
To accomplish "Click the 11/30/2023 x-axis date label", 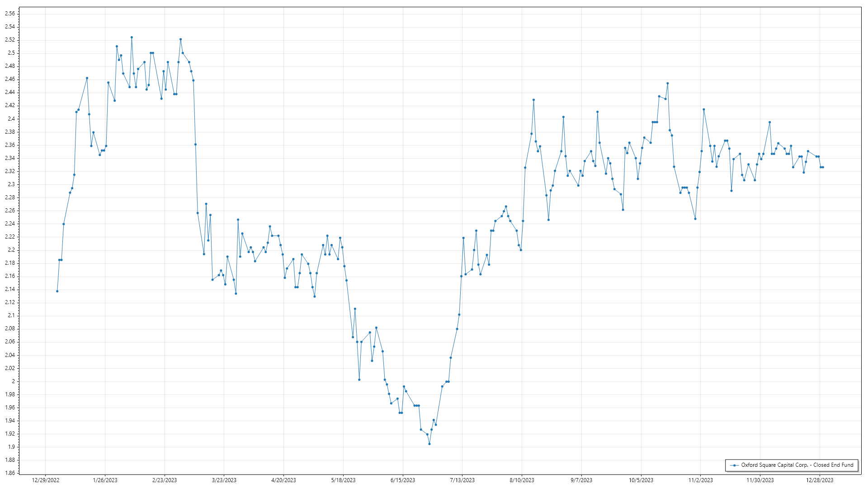I will click(760, 480).
